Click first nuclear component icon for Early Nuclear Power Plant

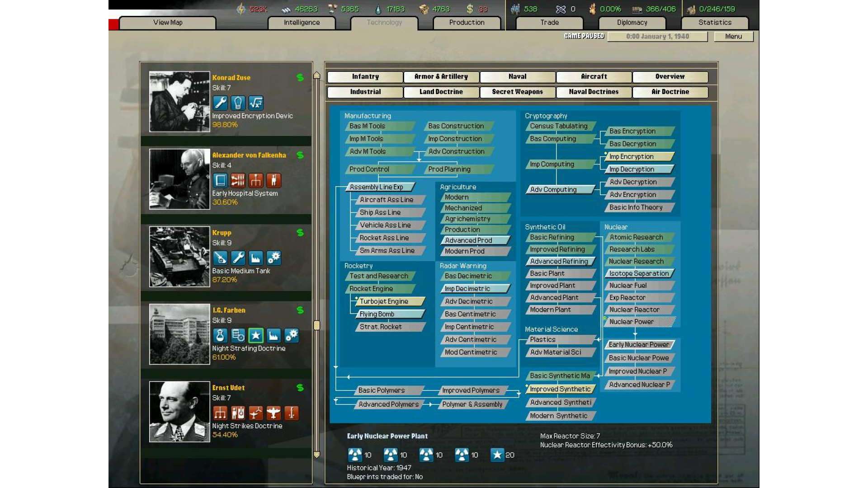355,455
